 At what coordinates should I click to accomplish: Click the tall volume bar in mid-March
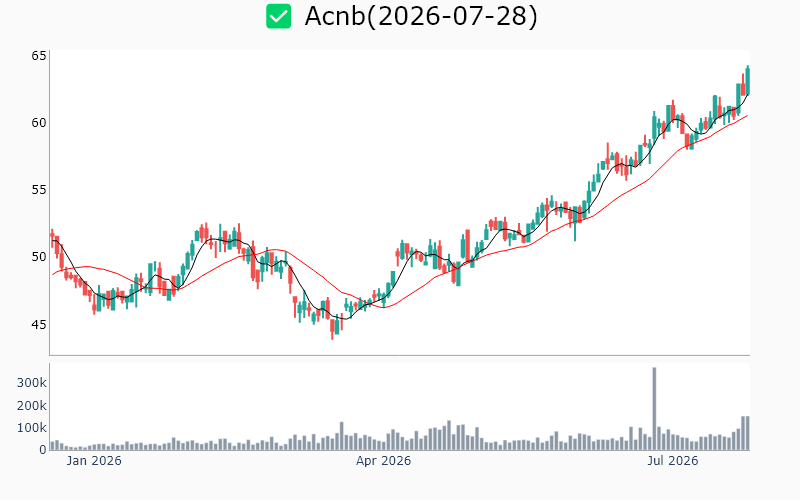341,436
